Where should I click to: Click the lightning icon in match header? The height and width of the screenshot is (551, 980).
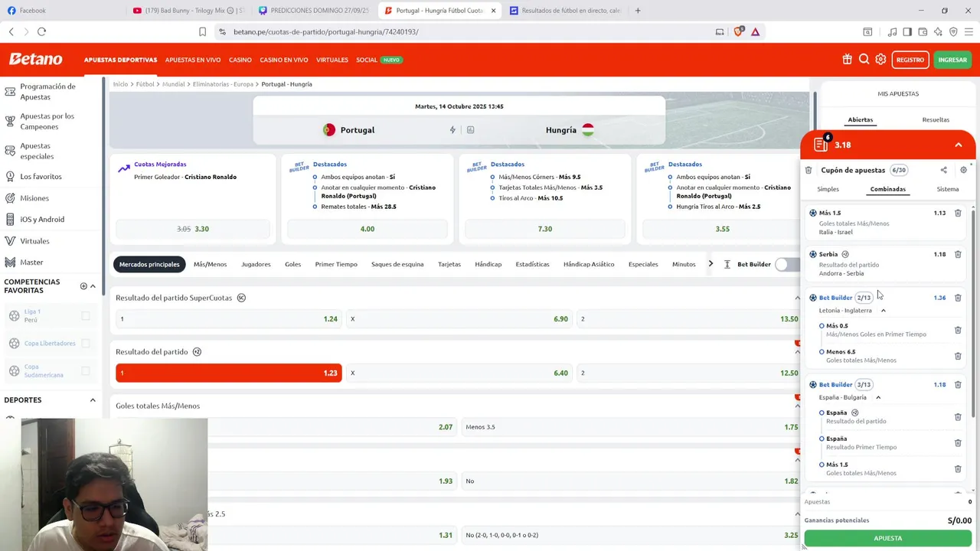coord(452,130)
